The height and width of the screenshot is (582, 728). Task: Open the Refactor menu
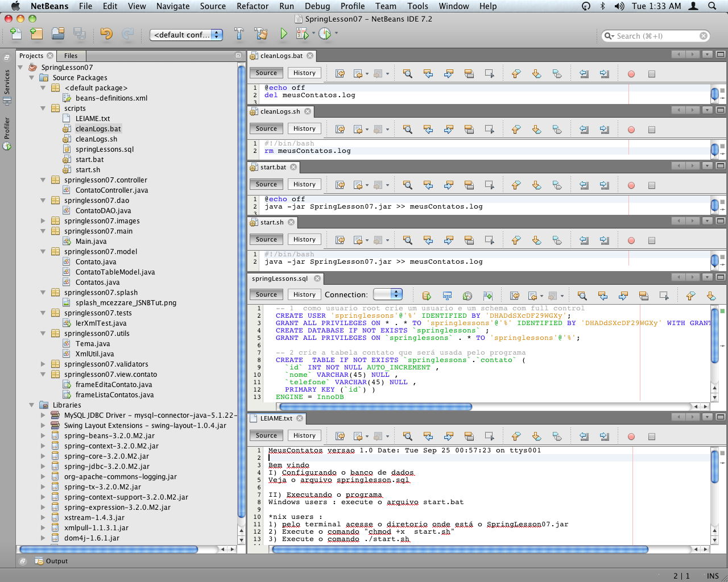(252, 6)
